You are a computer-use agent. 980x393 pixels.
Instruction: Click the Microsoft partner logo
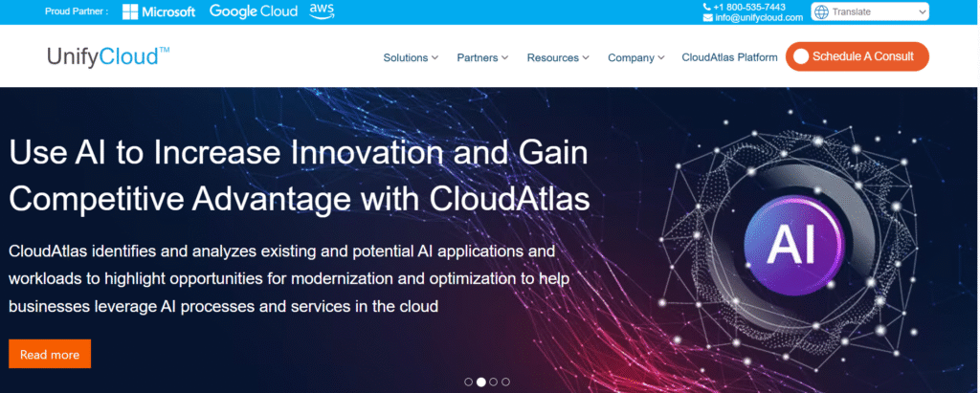pos(159,11)
